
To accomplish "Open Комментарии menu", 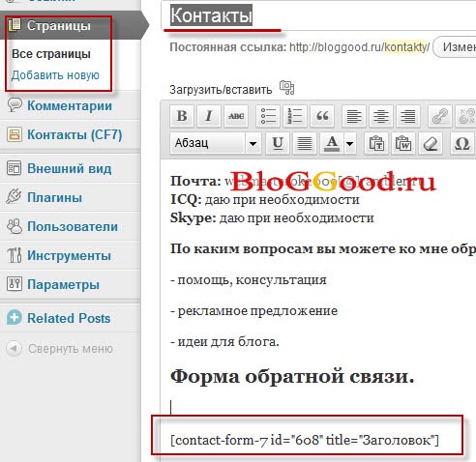I will click(x=70, y=105).
